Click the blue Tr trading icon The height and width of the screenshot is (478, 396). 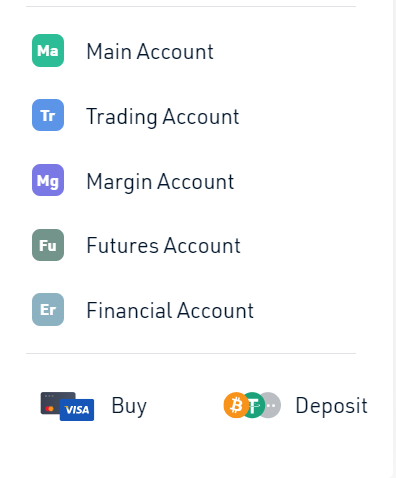click(48, 115)
